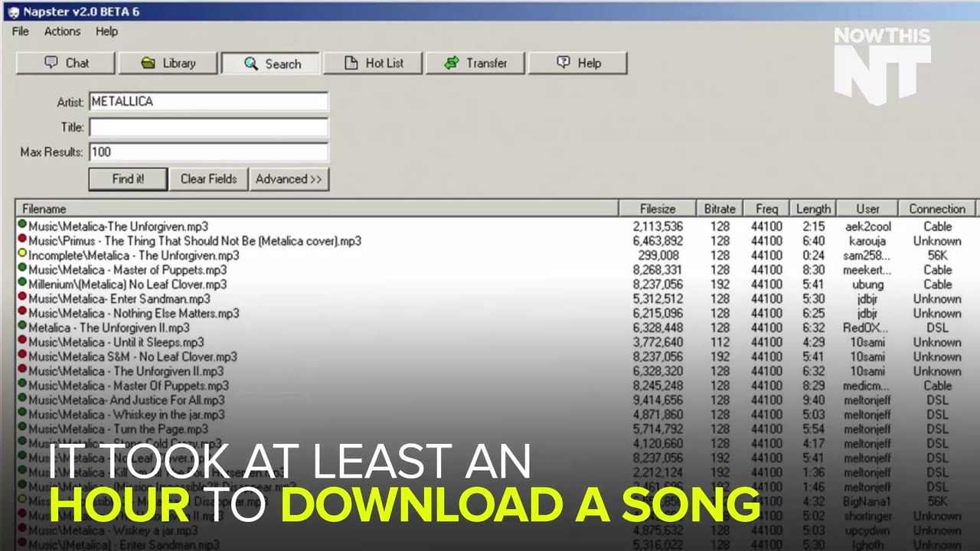Focus the empty Title field
The width and height of the screenshot is (980, 551).
(208, 127)
